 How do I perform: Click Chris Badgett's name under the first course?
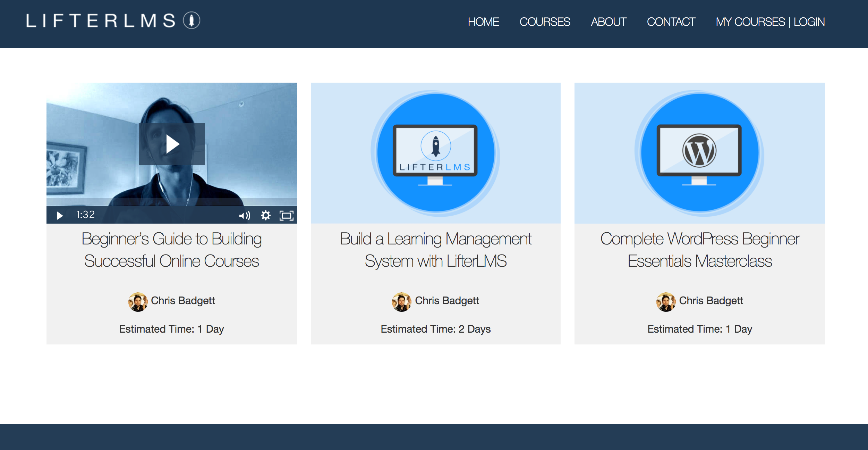coord(184,301)
